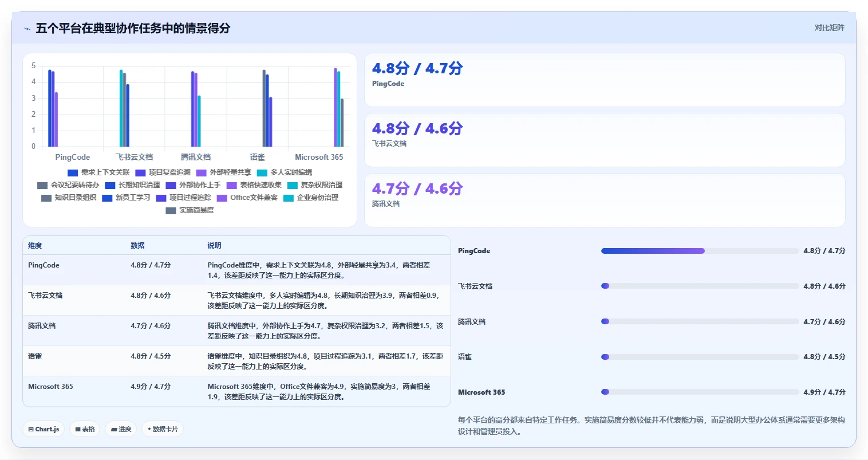
Task: Click the progress value 4.9分 / 4.7分
Action: pyautogui.click(x=824, y=392)
